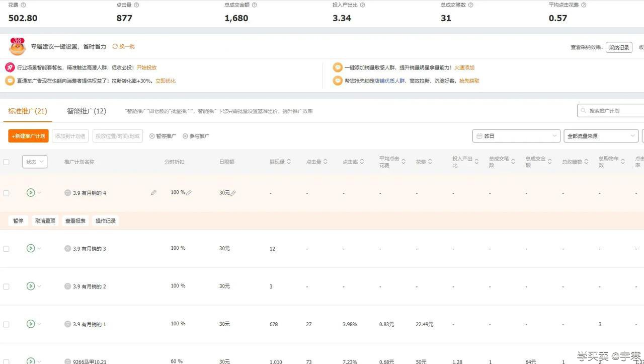Click the 投放位置/时间/地域 button

click(118, 136)
